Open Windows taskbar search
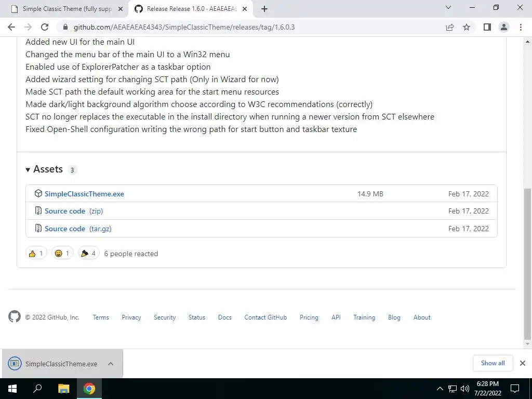The width and height of the screenshot is (532, 399). (x=37, y=389)
